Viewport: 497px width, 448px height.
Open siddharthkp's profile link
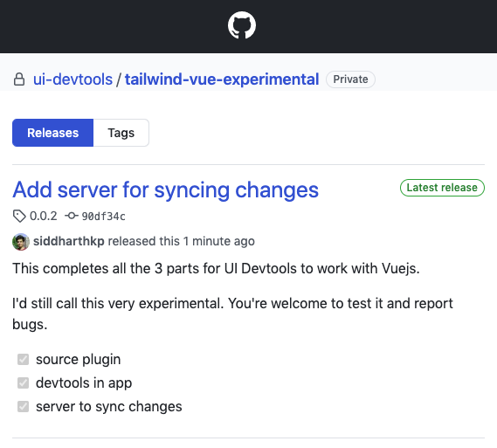(x=69, y=241)
